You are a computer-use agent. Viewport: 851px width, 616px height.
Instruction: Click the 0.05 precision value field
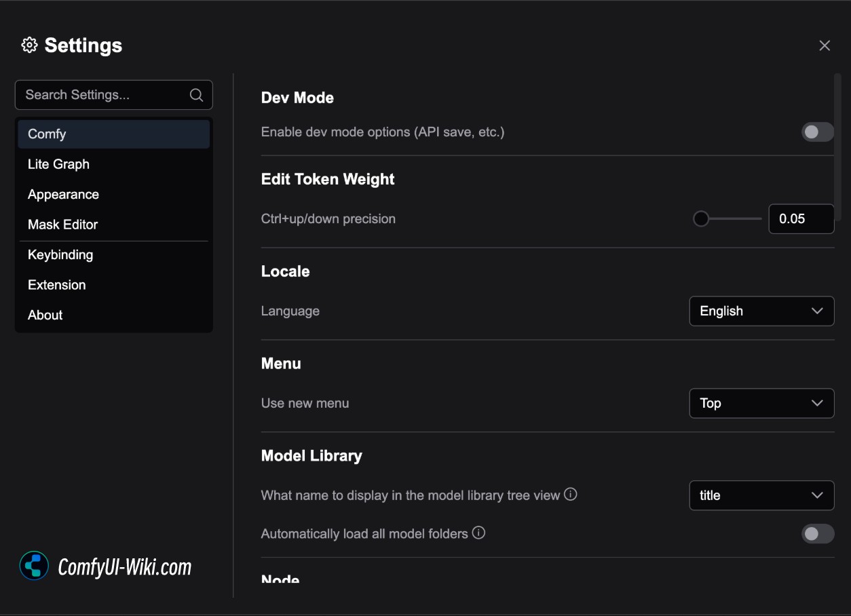point(801,219)
